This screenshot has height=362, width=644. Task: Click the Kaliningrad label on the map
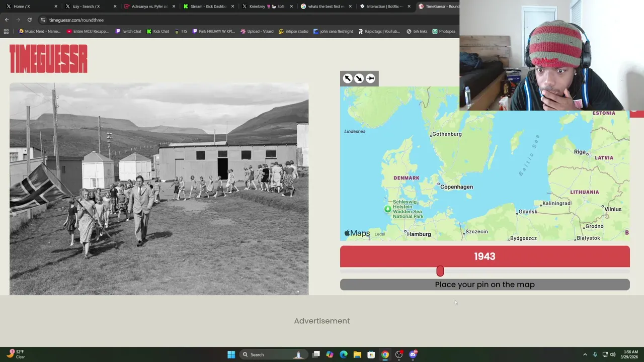556,204
